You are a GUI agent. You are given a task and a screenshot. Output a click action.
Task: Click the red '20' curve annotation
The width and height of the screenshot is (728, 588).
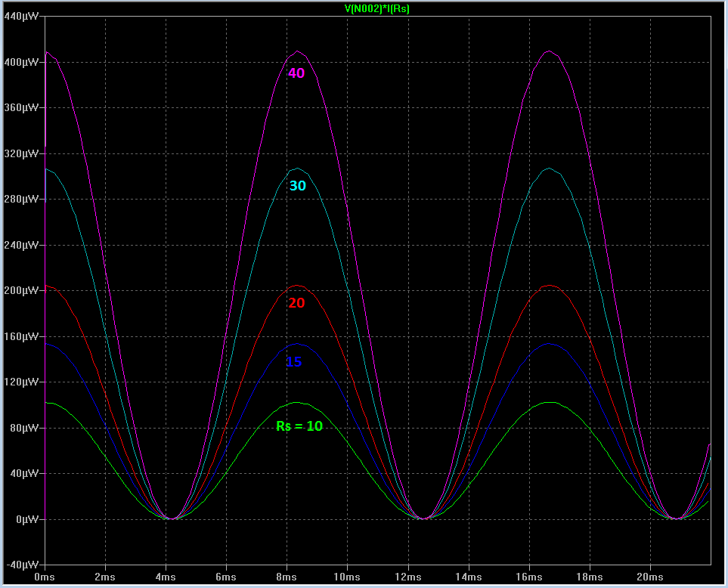point(296,302)
